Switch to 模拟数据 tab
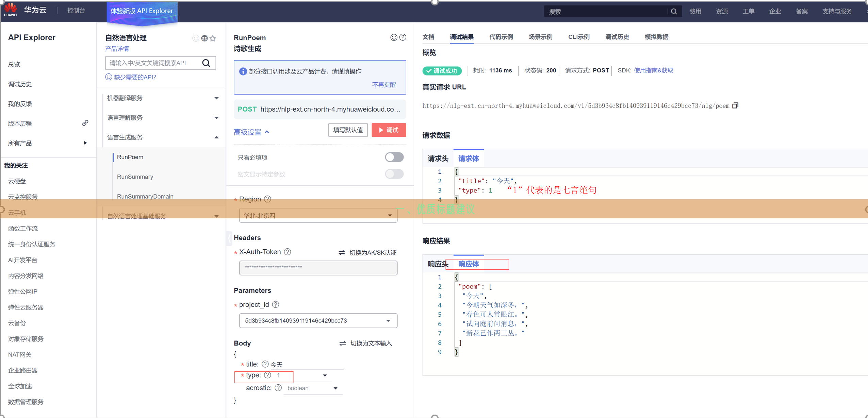Screen dimensions: 868x418 click(656, 37)
